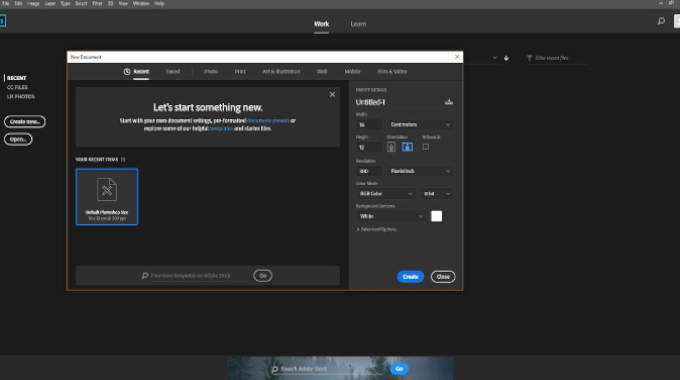Click the clock icon on Recent tab
The image size is (680, 380).
point(127,72)
